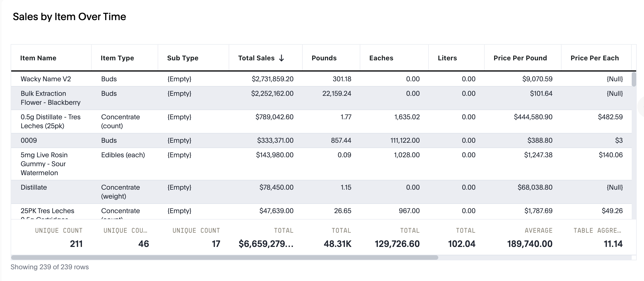Select the 0009 item name cell
Viewport: 644px width, 281px height.
29,140
